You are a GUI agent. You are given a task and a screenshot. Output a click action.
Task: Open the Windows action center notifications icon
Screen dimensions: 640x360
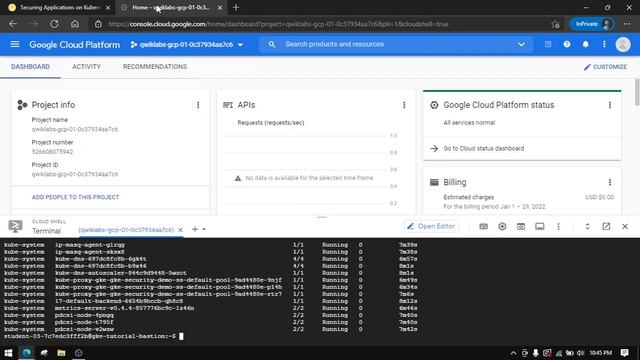click(624, 353)
